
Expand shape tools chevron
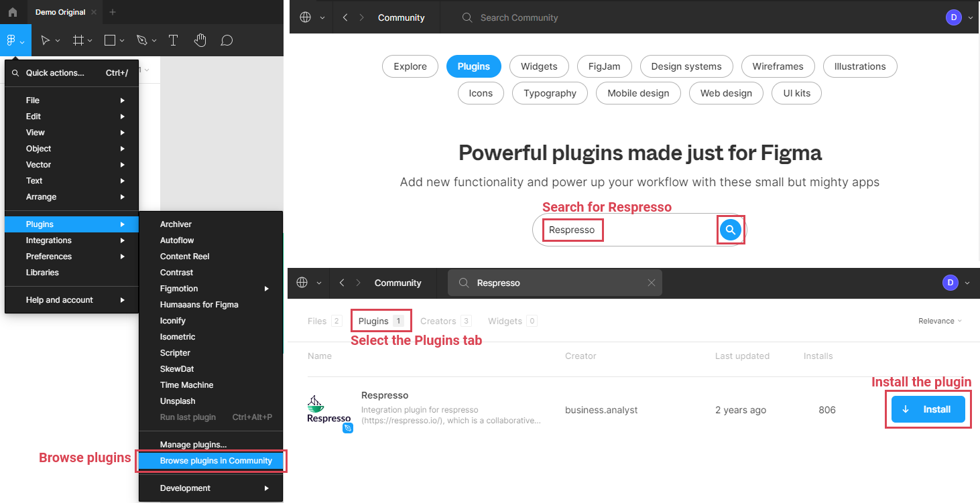click(x=122, y=41)
